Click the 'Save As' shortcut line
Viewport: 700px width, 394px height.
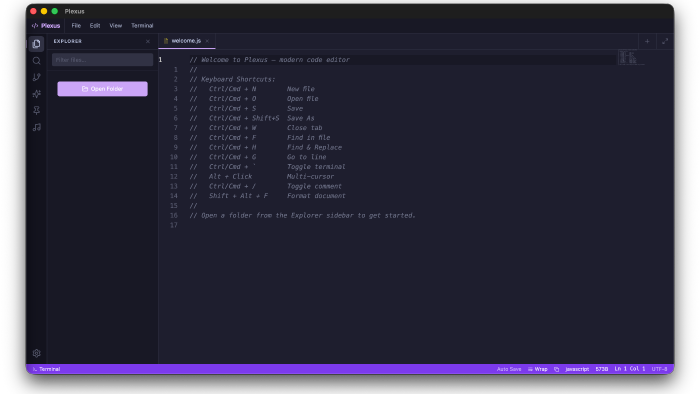252,118
